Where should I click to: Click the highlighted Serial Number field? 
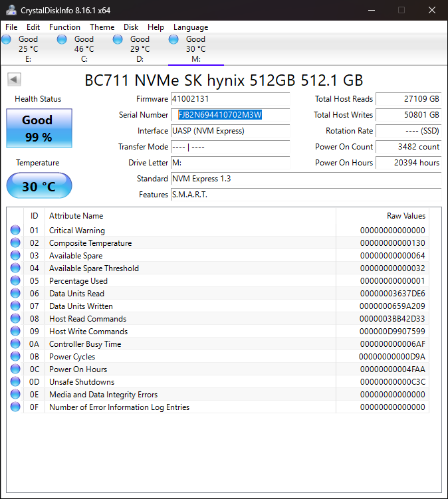click(x=230, y=115)
